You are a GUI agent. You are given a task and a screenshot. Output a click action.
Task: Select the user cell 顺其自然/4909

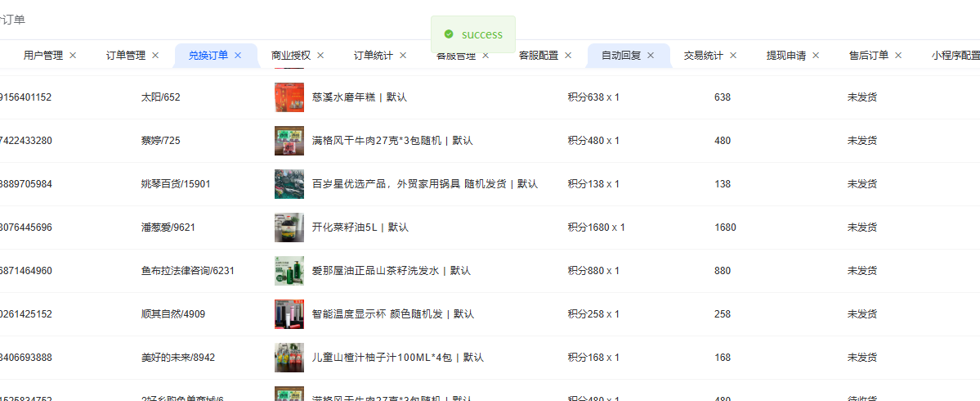[173, 314]
